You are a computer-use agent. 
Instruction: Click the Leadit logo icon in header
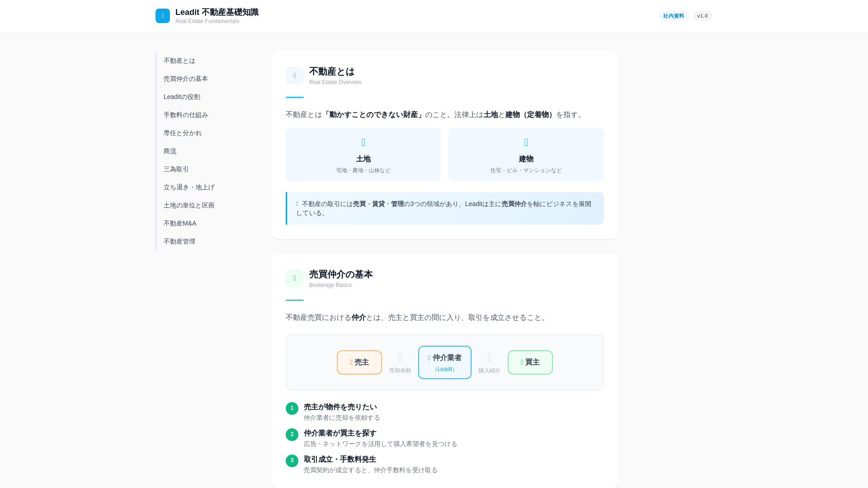[163, 16]
